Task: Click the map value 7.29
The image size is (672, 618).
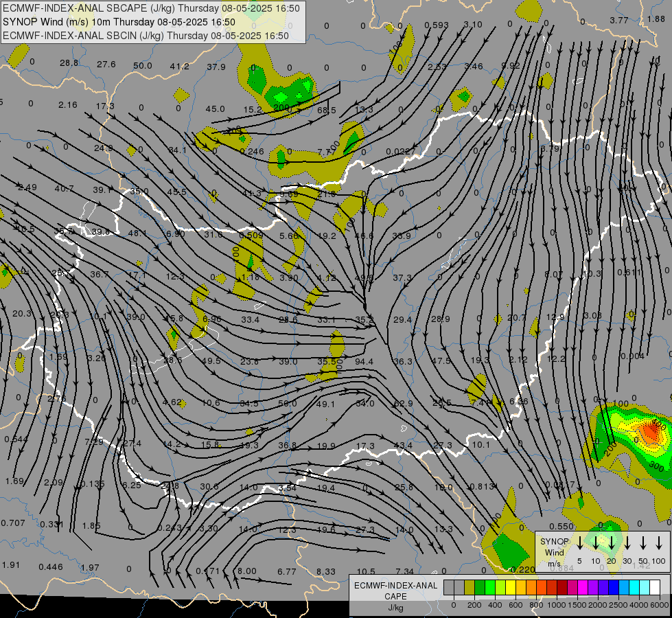Action: click(x=94, y=442)
